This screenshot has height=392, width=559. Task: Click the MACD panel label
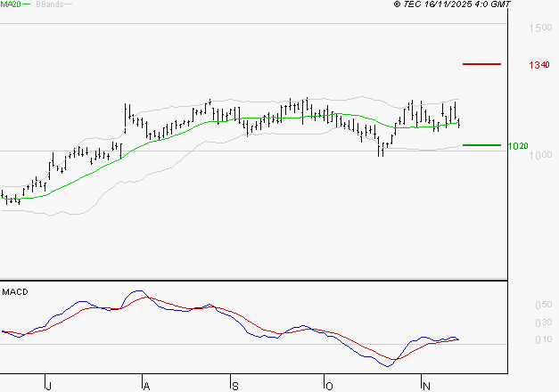point(14,291)
